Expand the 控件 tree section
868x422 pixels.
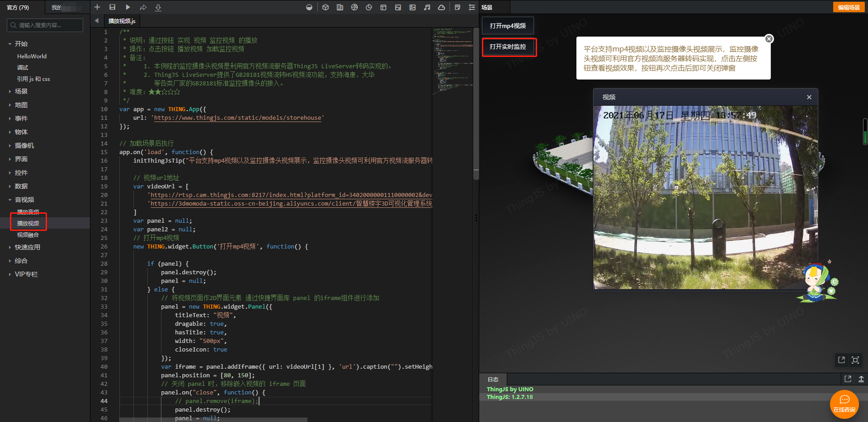click(x=21, y=173)
